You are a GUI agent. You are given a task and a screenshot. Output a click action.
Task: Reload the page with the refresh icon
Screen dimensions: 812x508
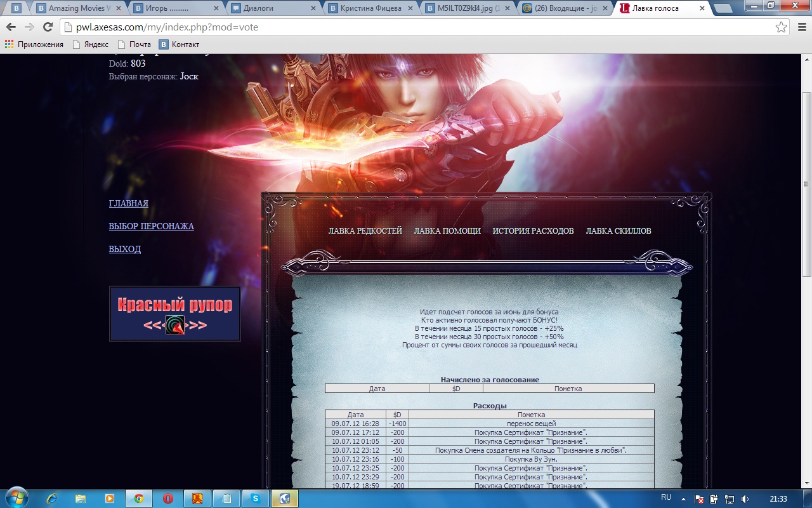point(48,27)
